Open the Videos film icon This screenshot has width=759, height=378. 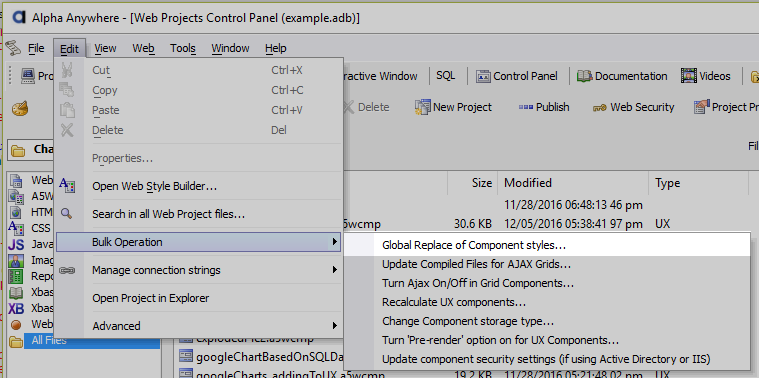tap(688, 76)
